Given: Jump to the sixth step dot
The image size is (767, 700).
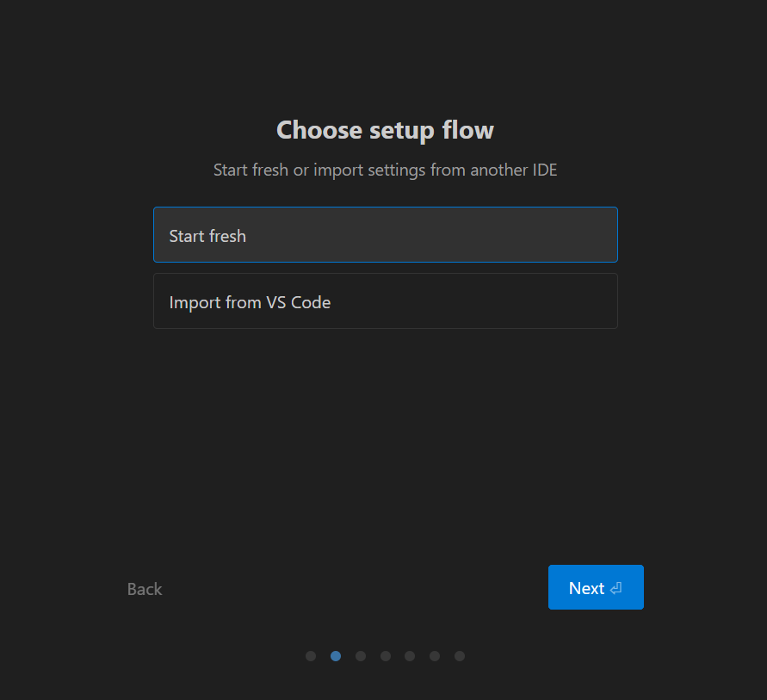Looking at the screenshot, I should (435, 656).
